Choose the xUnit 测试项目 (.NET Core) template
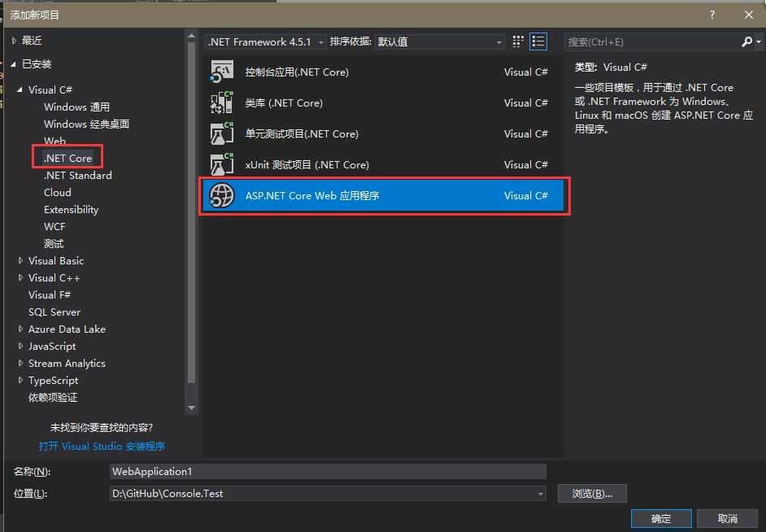The image size is (766, 532). pos(381,164)
